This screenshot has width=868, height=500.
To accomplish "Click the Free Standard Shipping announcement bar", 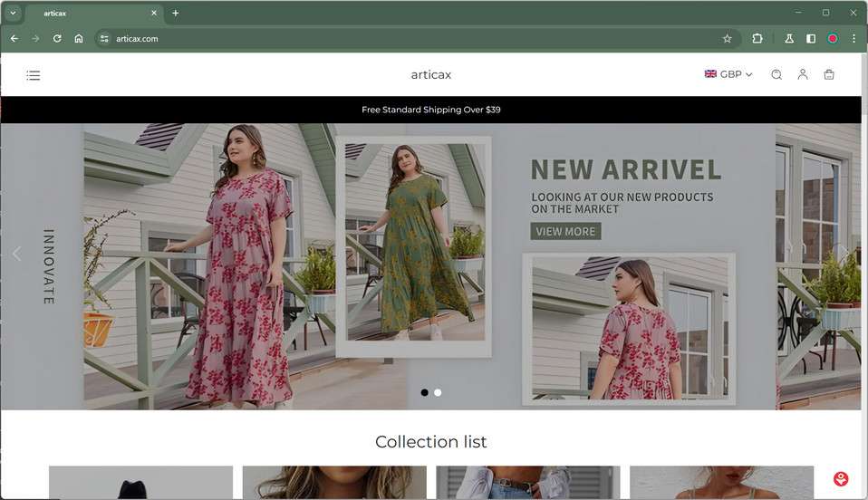I will point(430,110).
